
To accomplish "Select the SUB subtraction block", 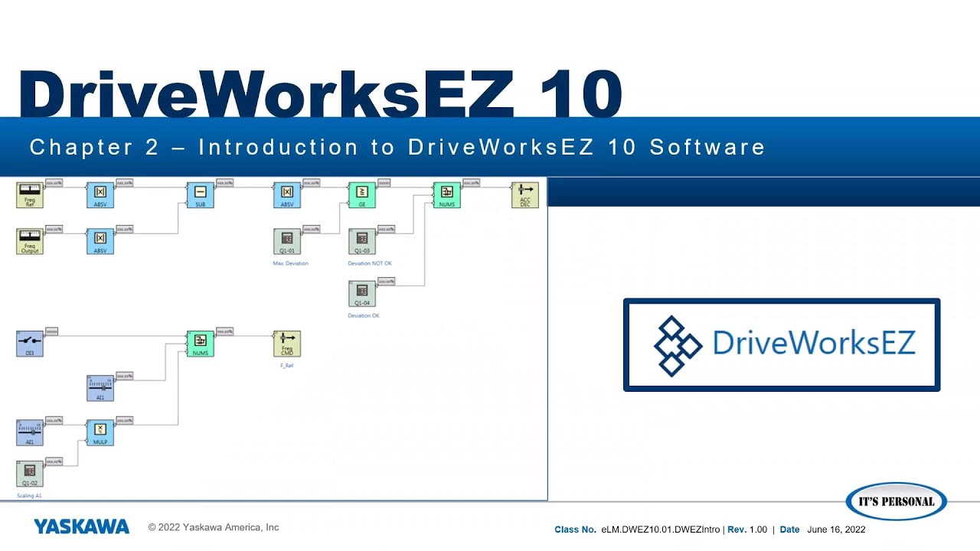I will (x=200, y=196).
